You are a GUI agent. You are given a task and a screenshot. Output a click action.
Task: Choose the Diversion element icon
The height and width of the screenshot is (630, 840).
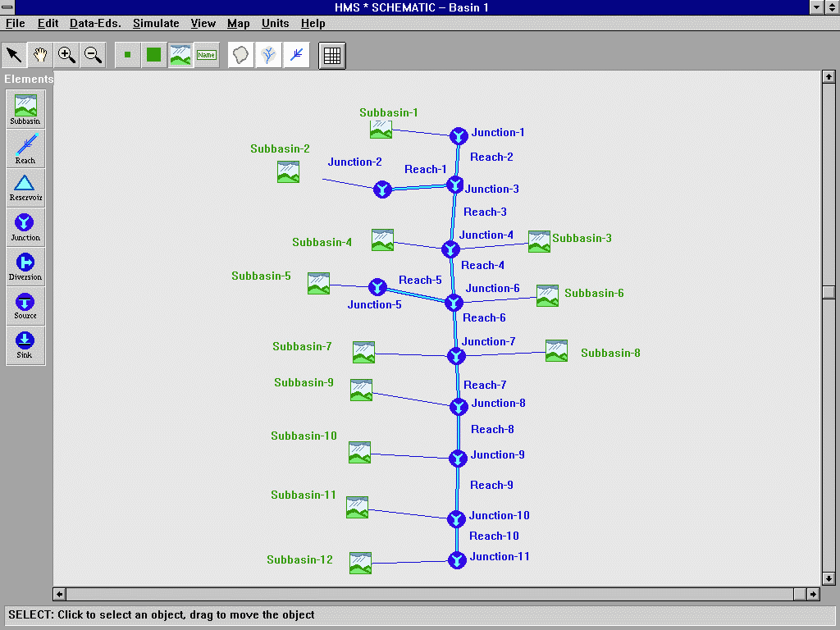(x=25, y=266)
